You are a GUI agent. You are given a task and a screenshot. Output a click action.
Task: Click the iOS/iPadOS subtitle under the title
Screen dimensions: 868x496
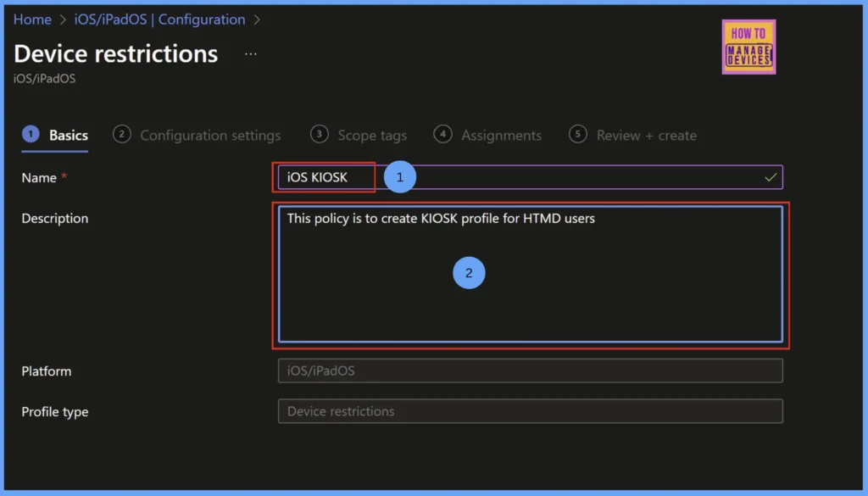tap(44, 79)
